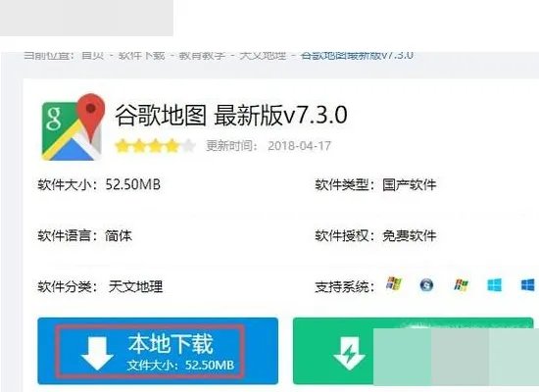Click 软件分类 value 天文地理
539x392 pixels.
135,286
